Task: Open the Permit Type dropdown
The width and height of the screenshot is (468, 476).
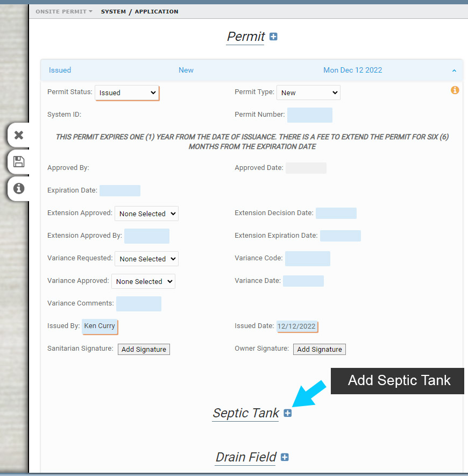Action: click(x=308, y=93)
